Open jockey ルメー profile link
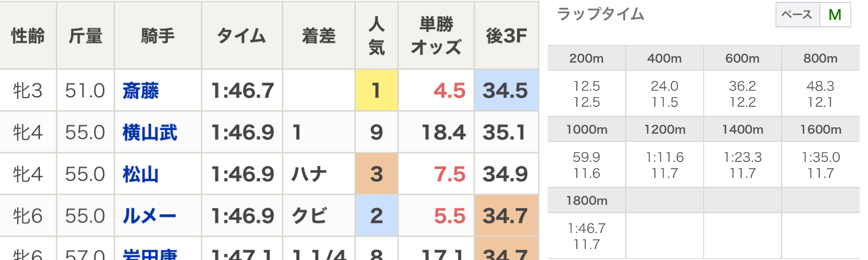 click(149, 216)
